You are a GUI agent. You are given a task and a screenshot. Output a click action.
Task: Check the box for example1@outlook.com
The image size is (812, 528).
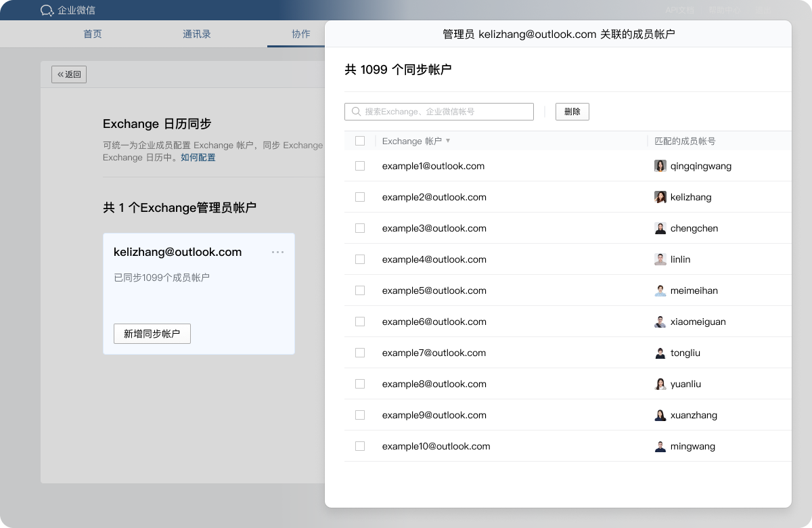tap(360, 166)
